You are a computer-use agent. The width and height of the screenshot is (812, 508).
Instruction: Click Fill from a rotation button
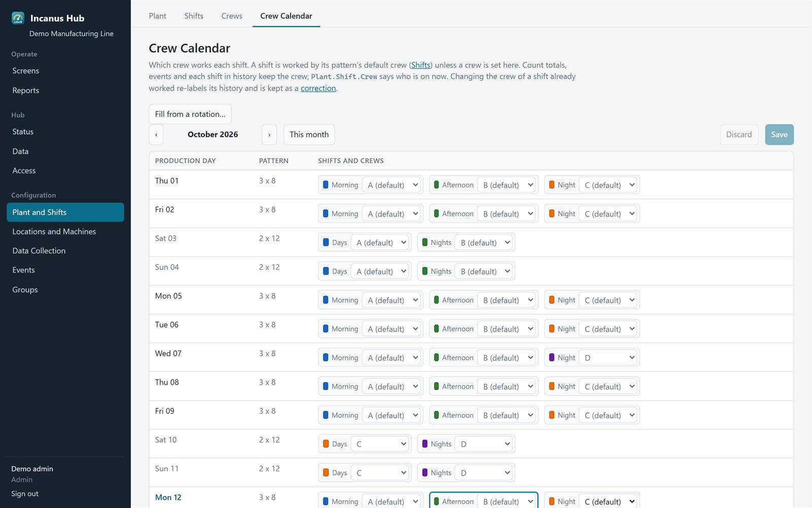click(x=190, y=114)
